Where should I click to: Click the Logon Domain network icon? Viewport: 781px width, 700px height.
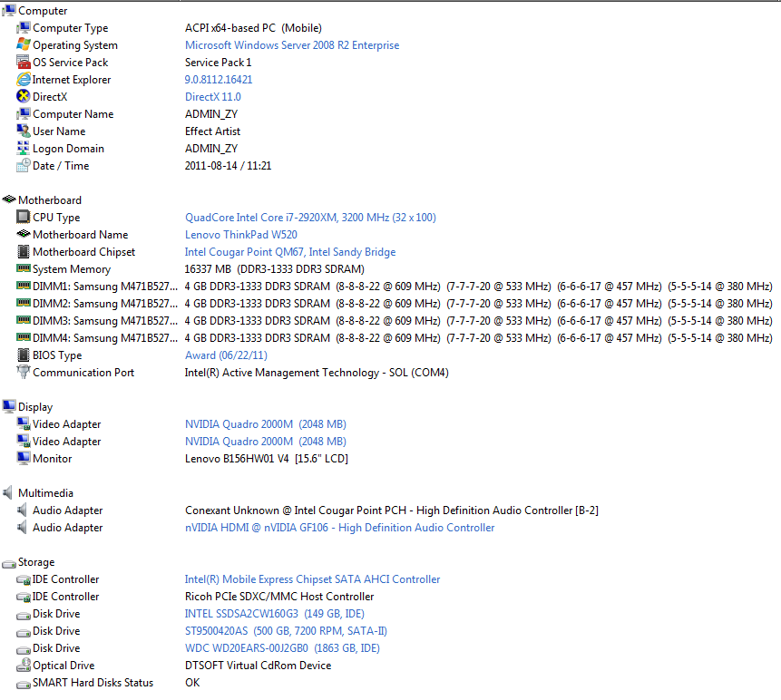point(24,148)
